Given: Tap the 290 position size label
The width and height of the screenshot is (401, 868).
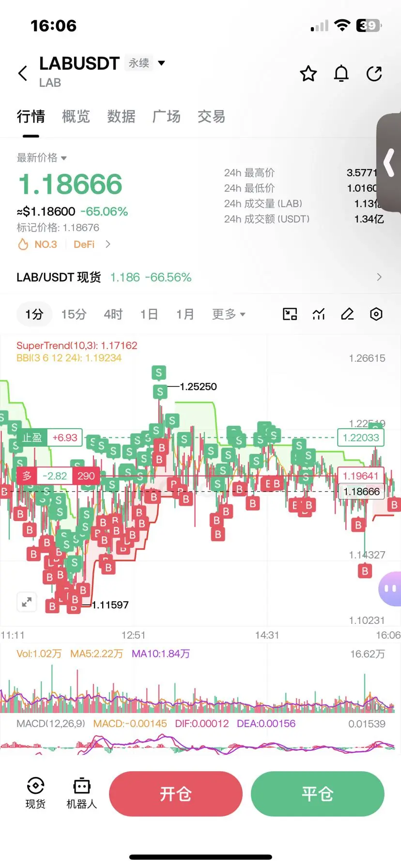Looking at the screenshot, I should pyautogui.click(x=86, y=476).
